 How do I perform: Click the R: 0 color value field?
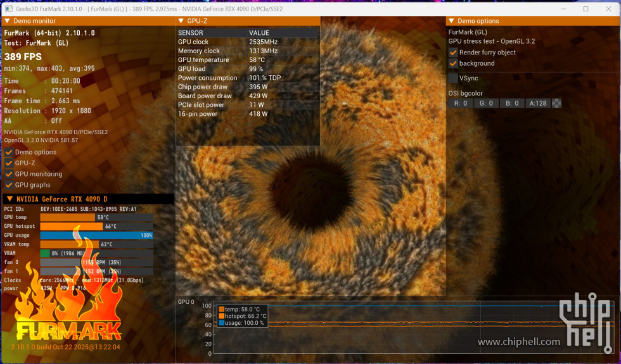(x=460, y=103)
